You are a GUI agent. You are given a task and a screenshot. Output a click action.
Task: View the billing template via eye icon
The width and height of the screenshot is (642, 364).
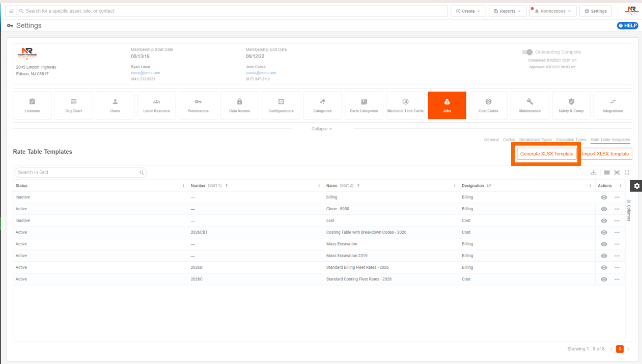click(x=604, y=198)
